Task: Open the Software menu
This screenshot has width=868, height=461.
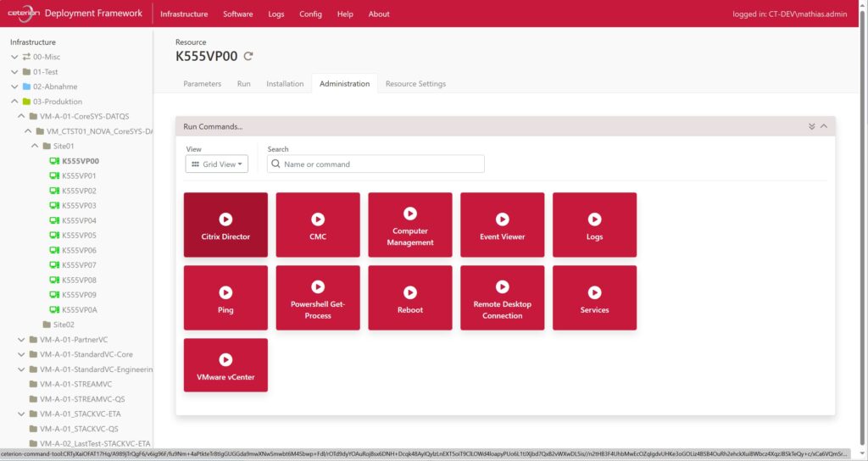Action: tap(238, 14)
